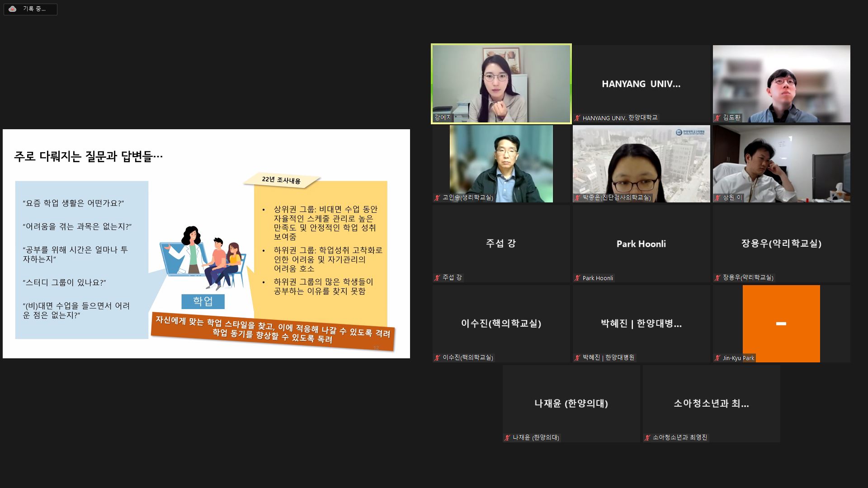Click muted mic icon beside 나재윤 (한양의대)
This screenshot has height=488, width=868.
(507, 438)
